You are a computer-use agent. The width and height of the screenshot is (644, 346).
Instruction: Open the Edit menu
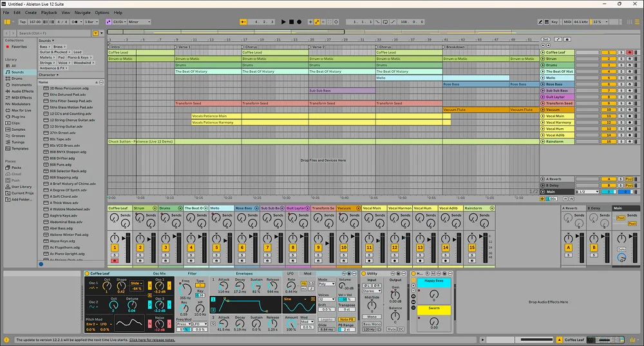click(x=17, y=13)
